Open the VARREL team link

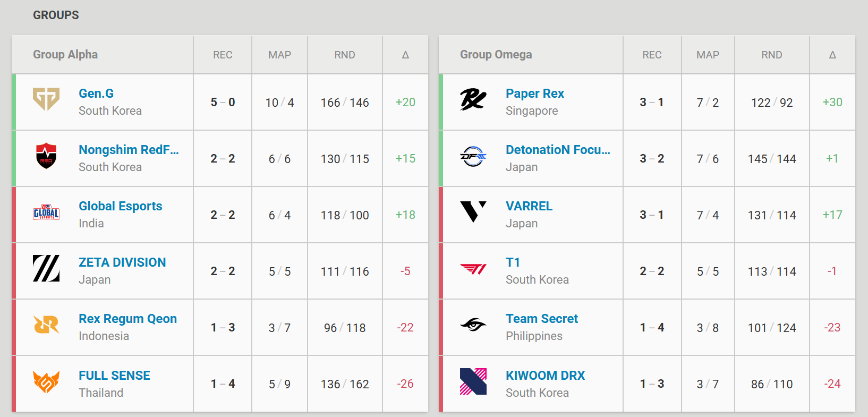529,206
